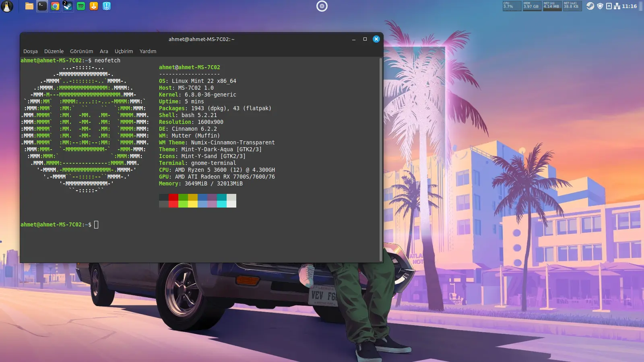Open the Yardım menu
This screenshot has height=362, width=644.
click(x=148, y=51)
